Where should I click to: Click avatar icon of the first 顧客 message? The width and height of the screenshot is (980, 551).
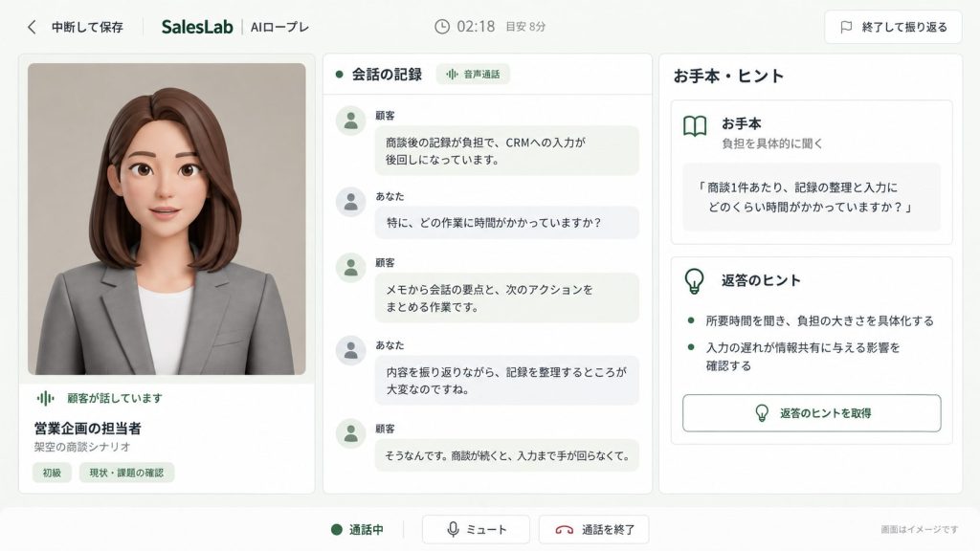[x=350, y=121]
